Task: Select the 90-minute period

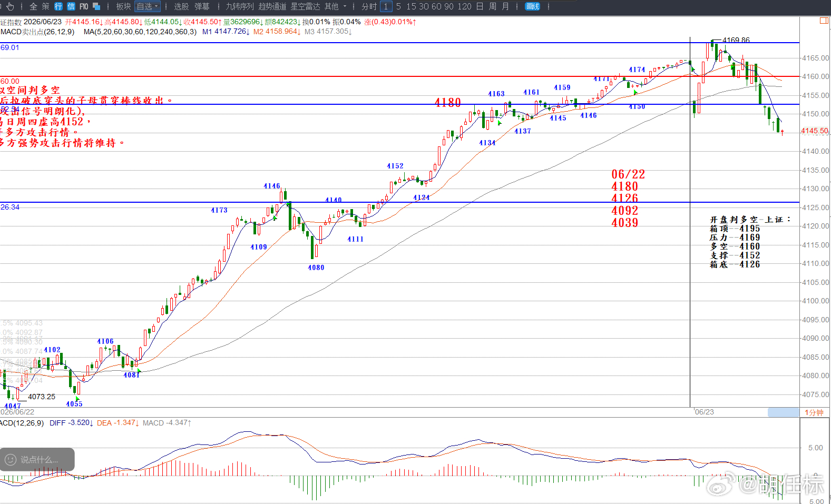Action: tap(449, 6)
